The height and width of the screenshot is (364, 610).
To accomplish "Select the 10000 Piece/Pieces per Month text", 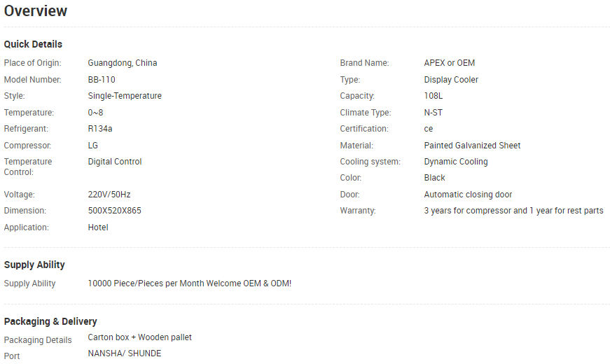I will pos(146,283).
